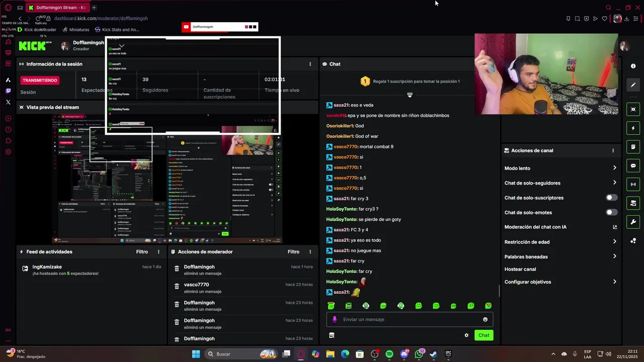Send message with green Chat button
644x362 pixels.
coord(484,335)
